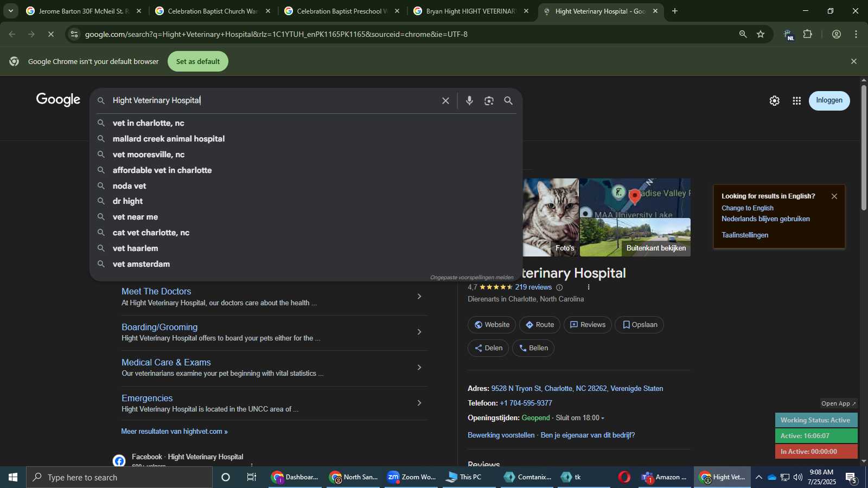868x488 pixels.
Task: Open the Google apps grid icon
Action: 796,101
